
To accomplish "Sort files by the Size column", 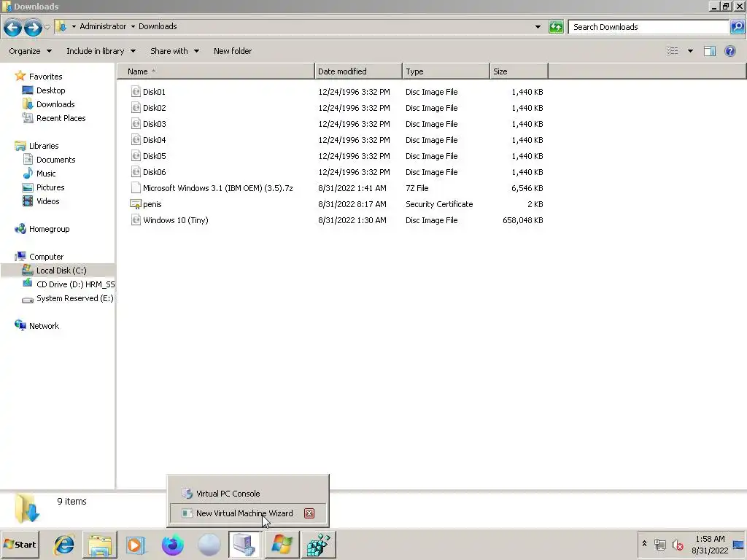I will tap(519, 71).
